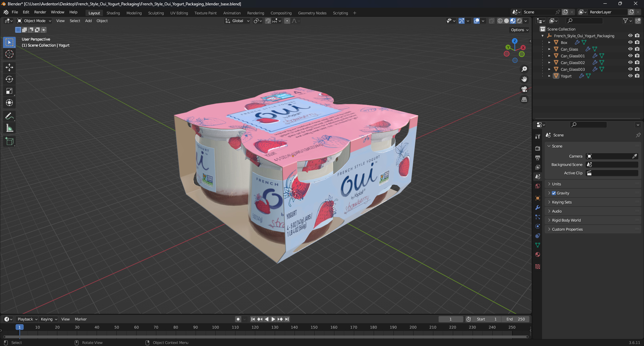Switch to rendered viewport shading
644x346 pixels.
519,21
